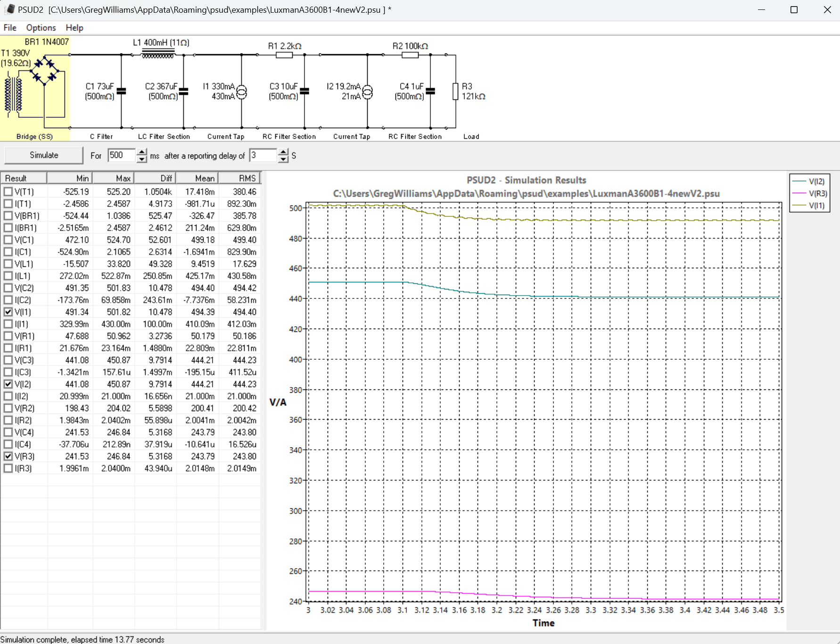Click the reporting delay seconds field
Screen dimensions: 840x644
coord(263,155)
